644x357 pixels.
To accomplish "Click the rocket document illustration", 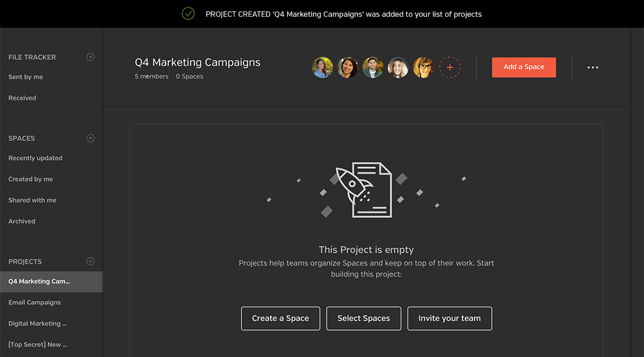I will [x=364, y=190].
